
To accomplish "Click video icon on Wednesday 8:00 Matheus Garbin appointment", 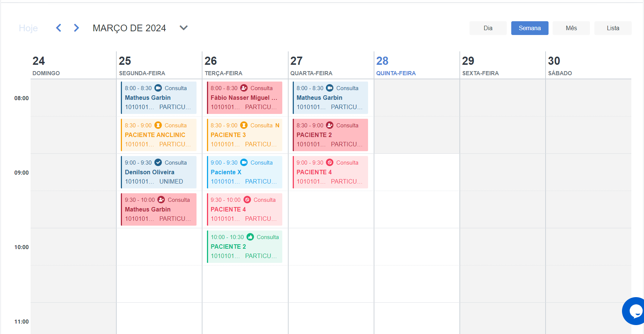I will (330, 88).
